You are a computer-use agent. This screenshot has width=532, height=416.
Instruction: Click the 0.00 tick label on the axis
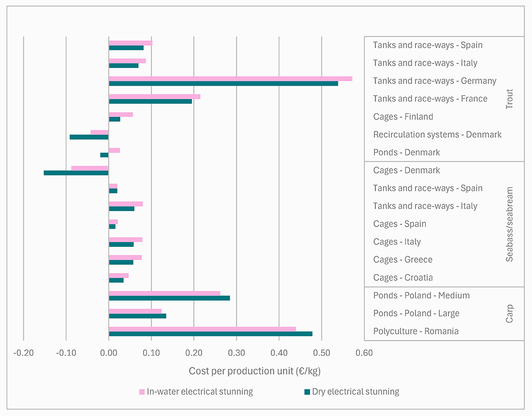click(109, 353)
